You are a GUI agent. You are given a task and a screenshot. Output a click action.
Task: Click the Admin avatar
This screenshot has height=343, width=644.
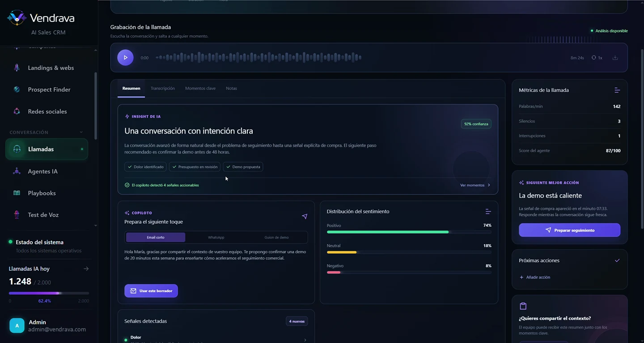point(17,326)
